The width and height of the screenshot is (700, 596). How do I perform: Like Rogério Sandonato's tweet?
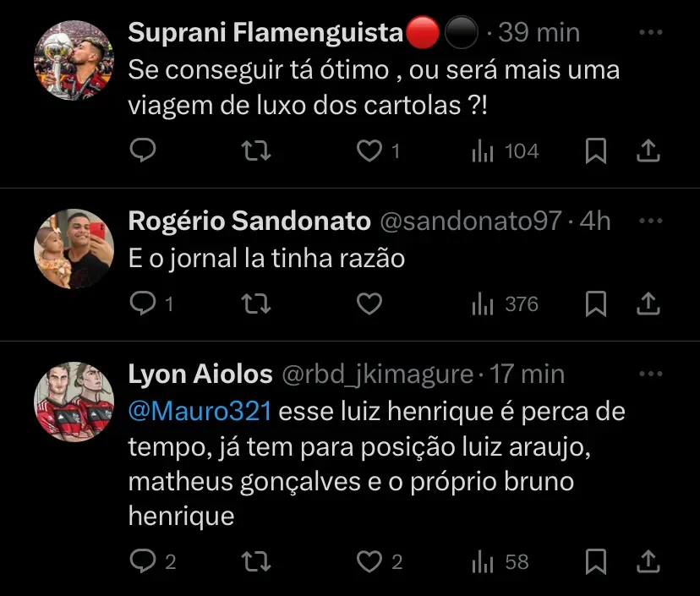point(369,303)
